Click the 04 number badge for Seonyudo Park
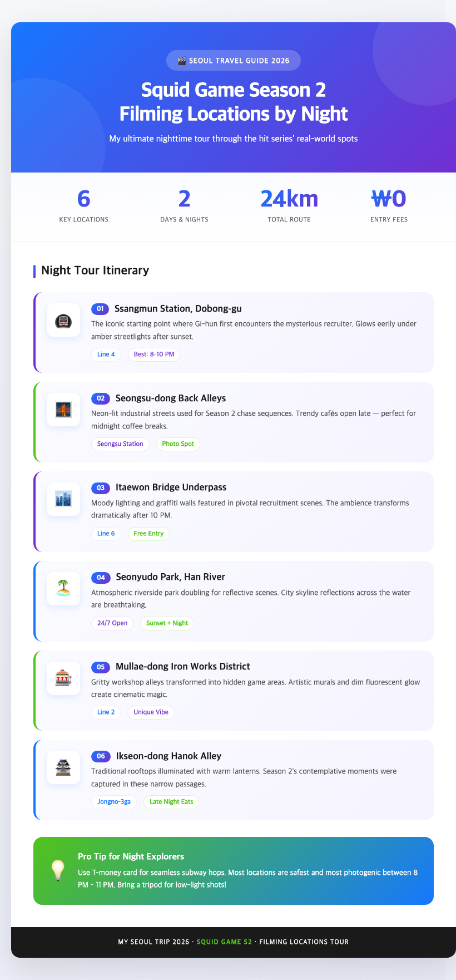The image size is (456, 980). click(101, 578)
